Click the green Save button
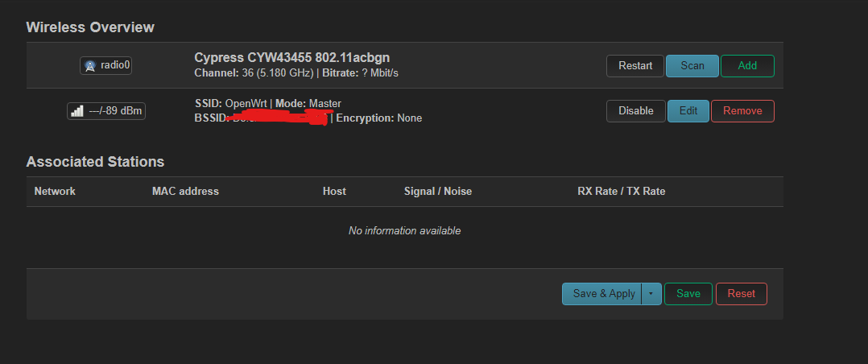This screenshot has height=364, width=868. tap(688, 294)
